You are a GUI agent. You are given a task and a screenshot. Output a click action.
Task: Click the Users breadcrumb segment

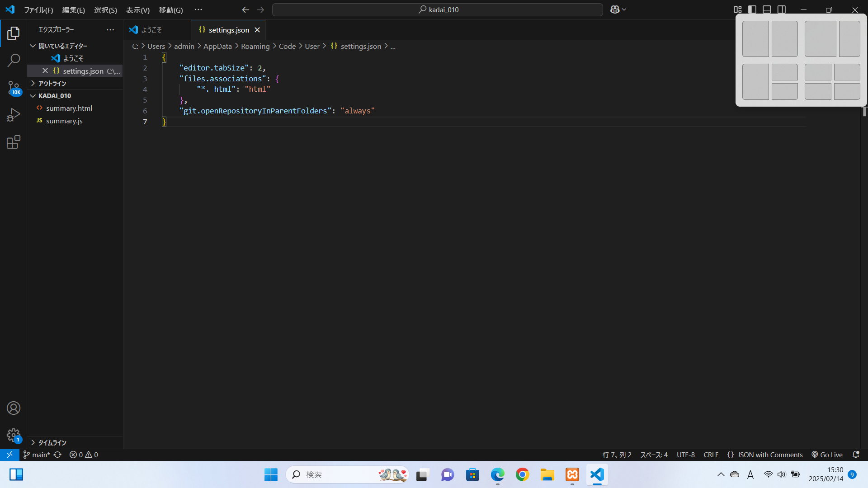pos(156,46)
